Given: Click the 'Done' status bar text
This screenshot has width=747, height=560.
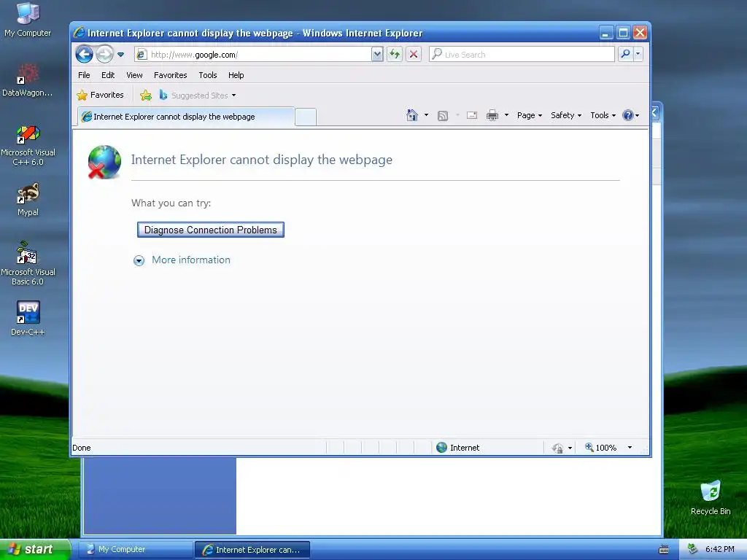Looking at the screenshot, I should click(x=82, y=448).
